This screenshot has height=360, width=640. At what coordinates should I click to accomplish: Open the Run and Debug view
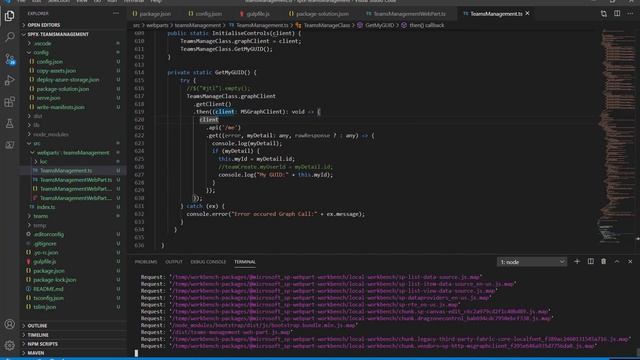coord(9,80)
